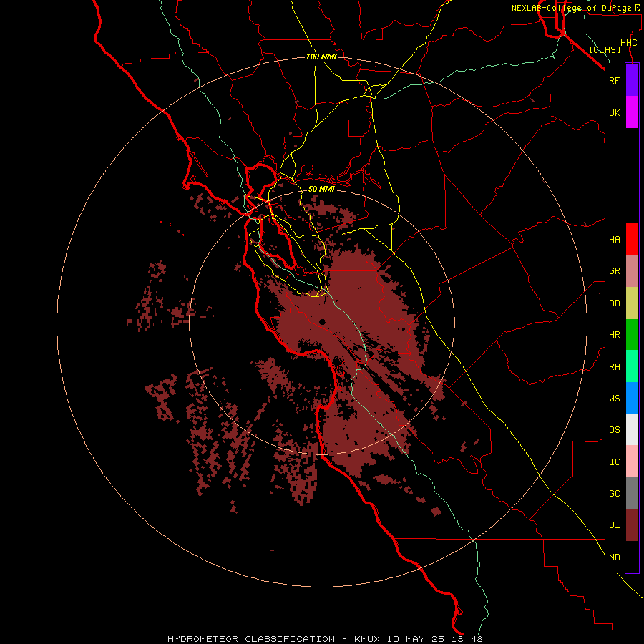Click the RF legend label

tap(614, 80)
